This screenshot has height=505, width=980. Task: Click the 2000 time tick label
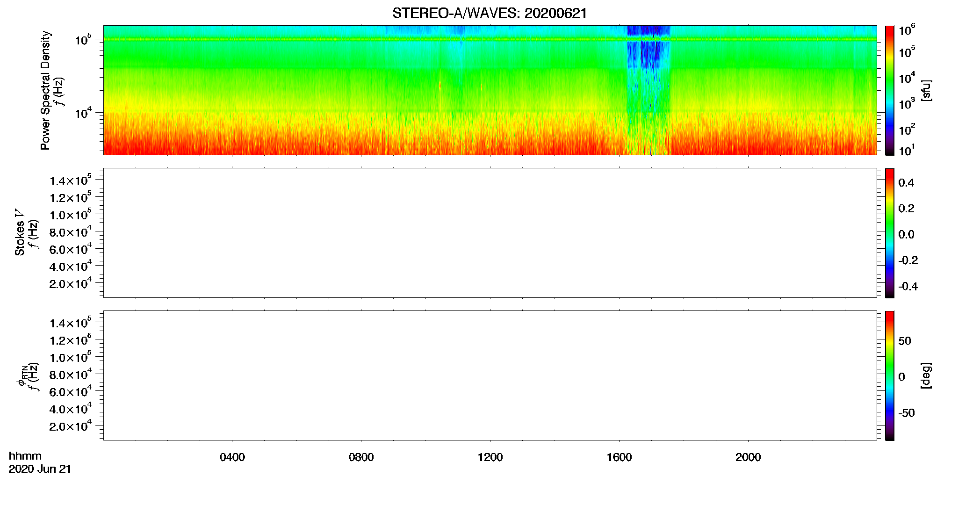(x=748, y=457)
